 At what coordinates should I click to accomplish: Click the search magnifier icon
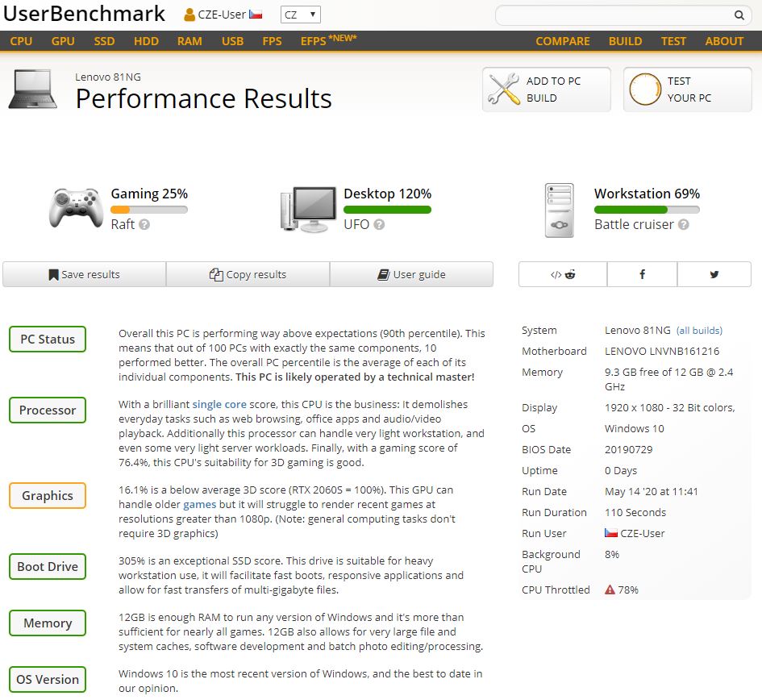click(739, 15)
